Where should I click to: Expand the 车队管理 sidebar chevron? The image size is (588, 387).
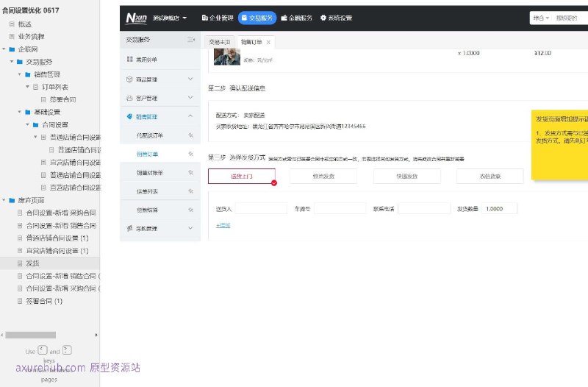click(190, 228)
